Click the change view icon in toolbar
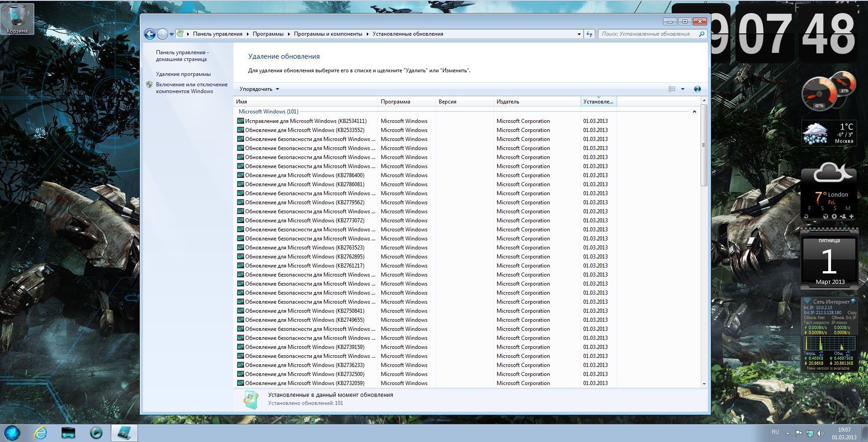The height and width of the screenshot is (442, 868). click(672, 89)
